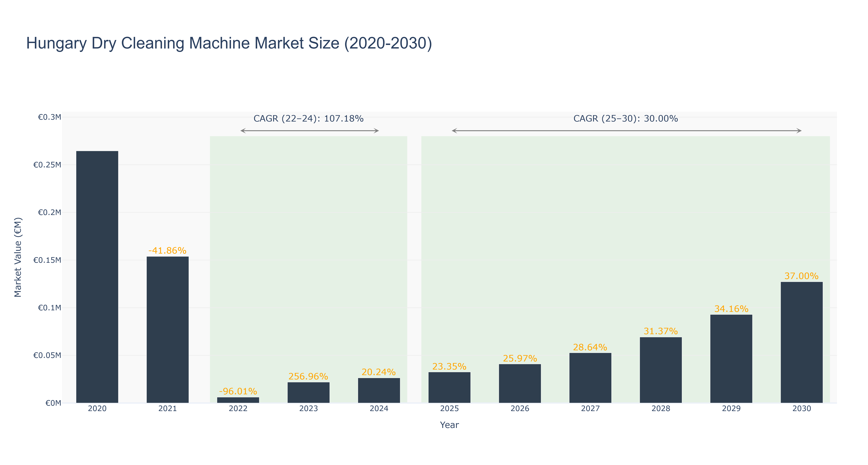Select the 2028 bar

click(x=660, y=370)
